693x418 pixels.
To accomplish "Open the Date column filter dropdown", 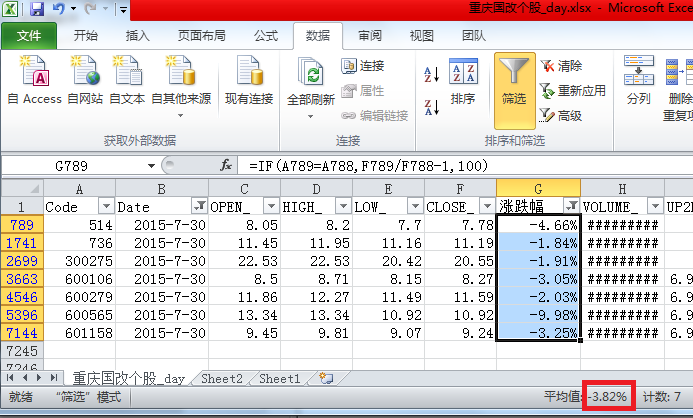I will [198, 206].
